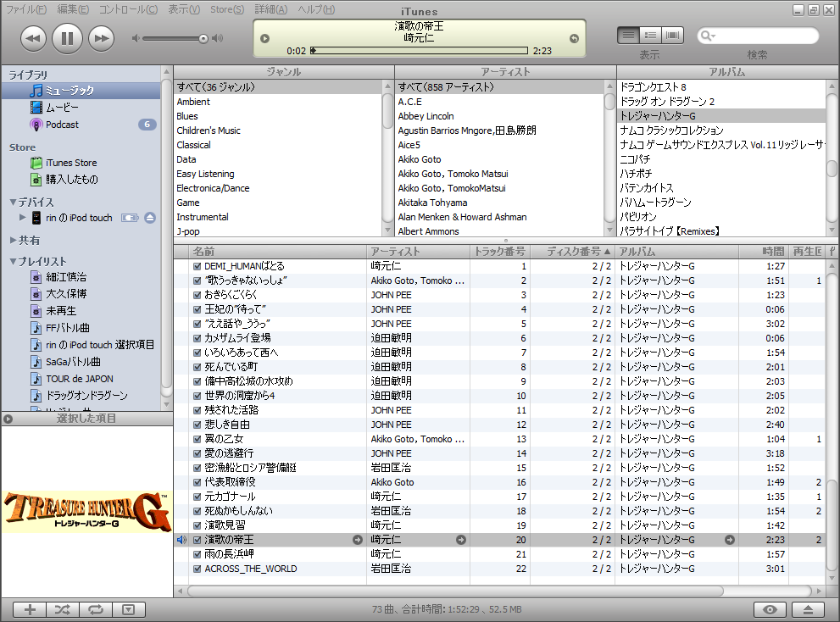This screenshot has height=622, width=840.
Task: Open the ファイル(F) menu
Action: tap(25, 9)
